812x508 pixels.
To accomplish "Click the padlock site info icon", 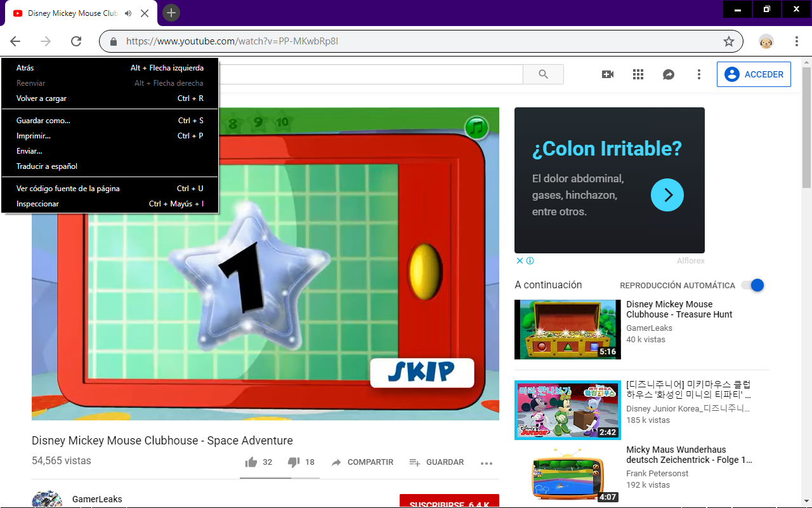I will point(114,41).
